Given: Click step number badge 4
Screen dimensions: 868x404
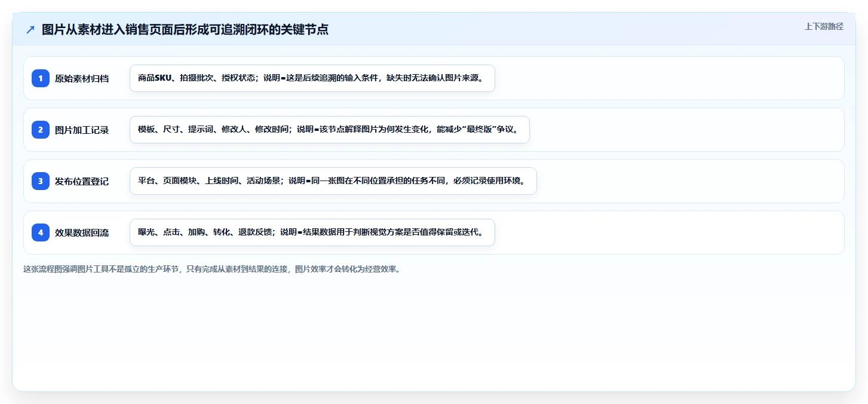Looking at the screenshot, I should point(41,232).
